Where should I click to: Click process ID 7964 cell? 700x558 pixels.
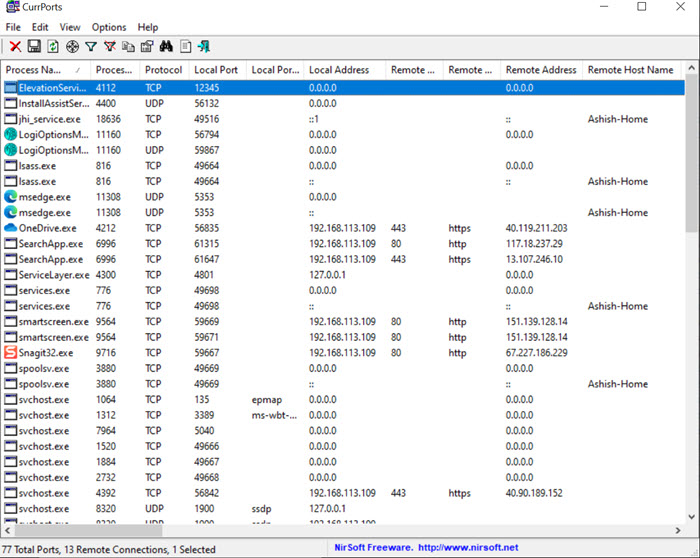[x=106, y=431]
